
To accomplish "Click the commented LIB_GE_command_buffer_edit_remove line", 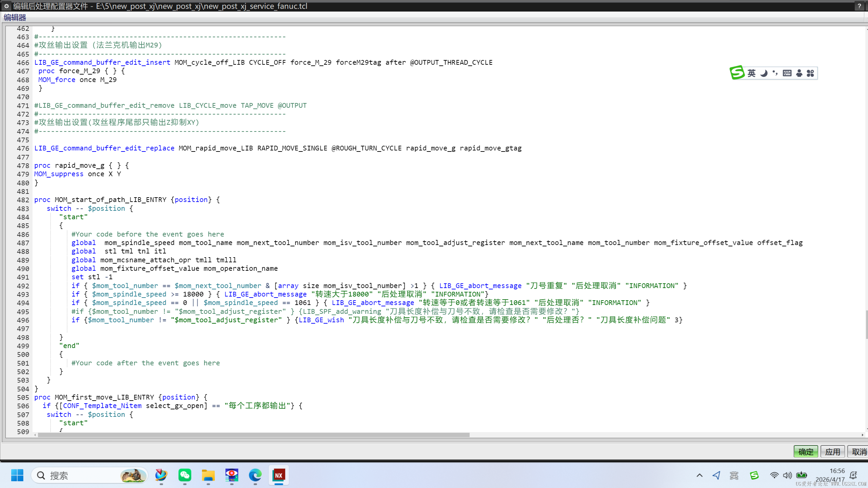I will click(171, 105).
